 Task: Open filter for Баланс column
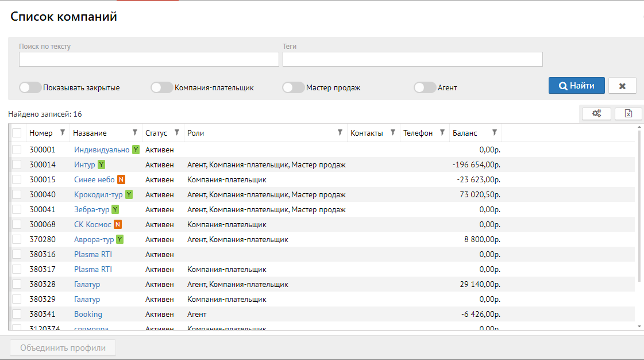point(494,133)
